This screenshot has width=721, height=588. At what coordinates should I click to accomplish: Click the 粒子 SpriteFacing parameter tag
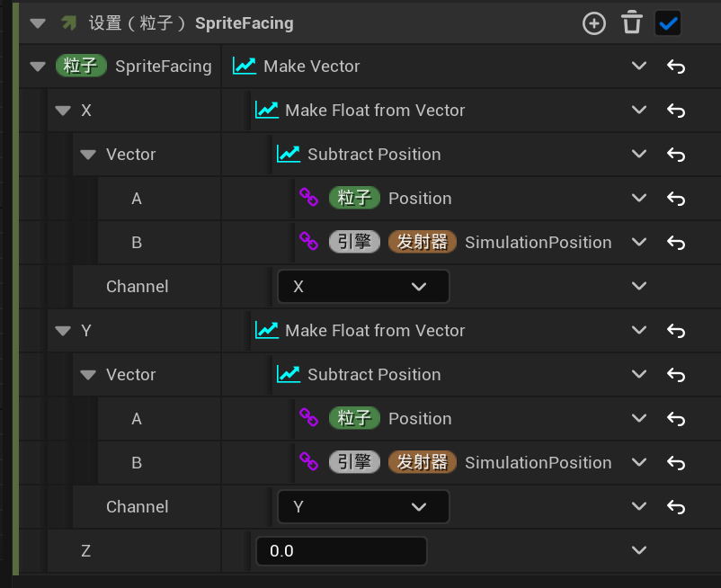[x=81, y=67]
